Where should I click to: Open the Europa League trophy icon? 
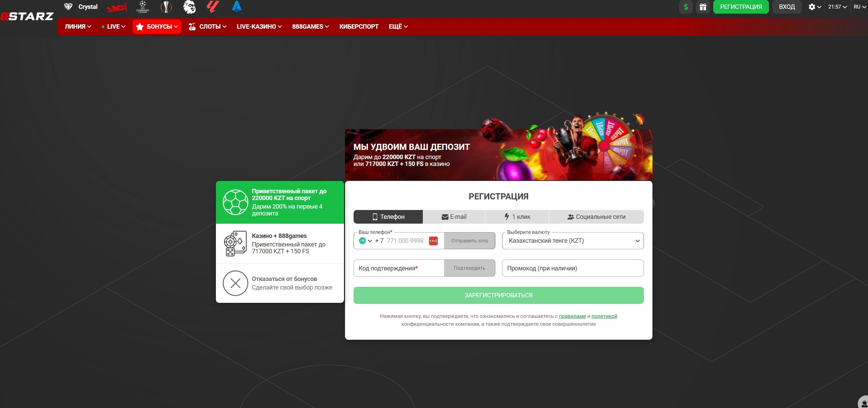[x=166, y=7]
